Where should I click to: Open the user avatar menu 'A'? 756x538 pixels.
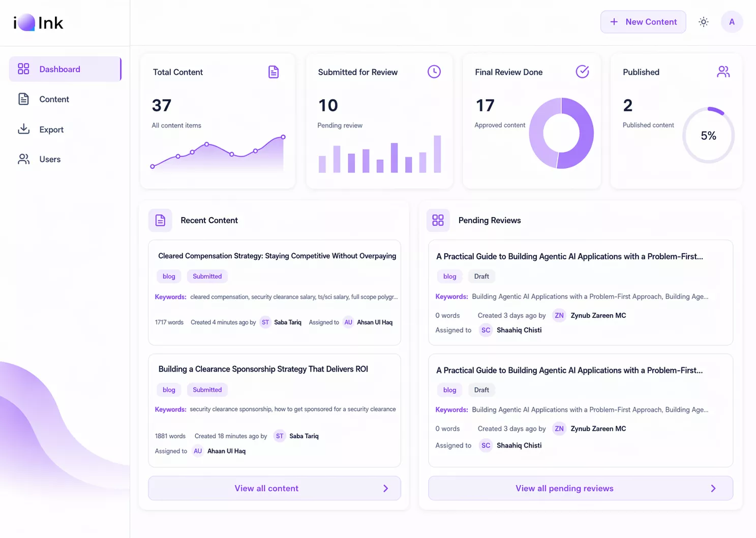pos(732,22)
